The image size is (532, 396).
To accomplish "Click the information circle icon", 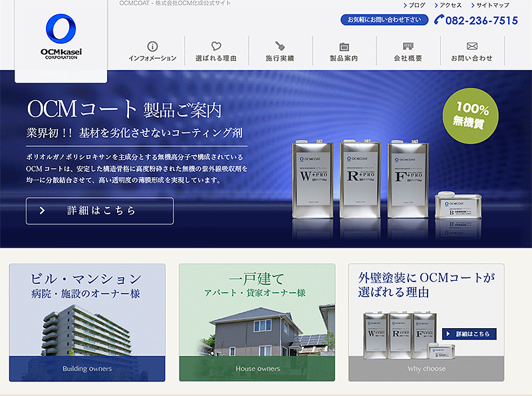I will (152, 46).
